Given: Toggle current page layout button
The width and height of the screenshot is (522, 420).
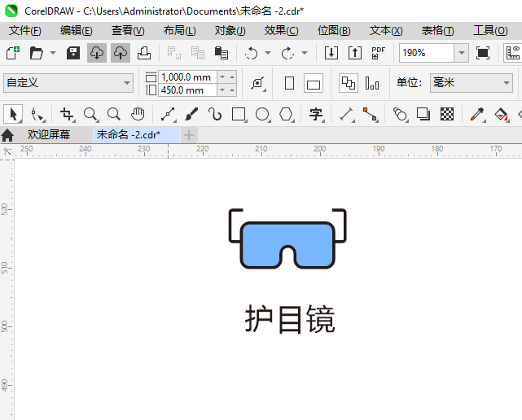Looking at the screenshot, I should (372, 83).
